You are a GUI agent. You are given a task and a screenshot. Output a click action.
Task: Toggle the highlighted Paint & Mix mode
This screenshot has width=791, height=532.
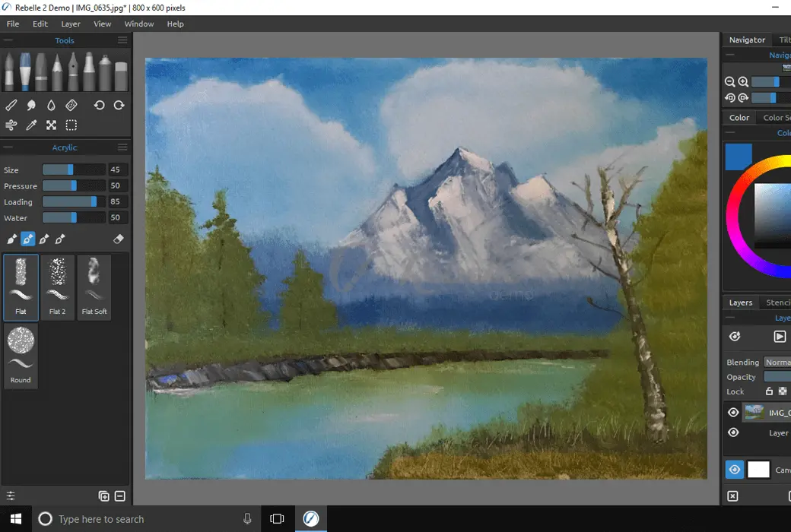click(x=27, y=239)
